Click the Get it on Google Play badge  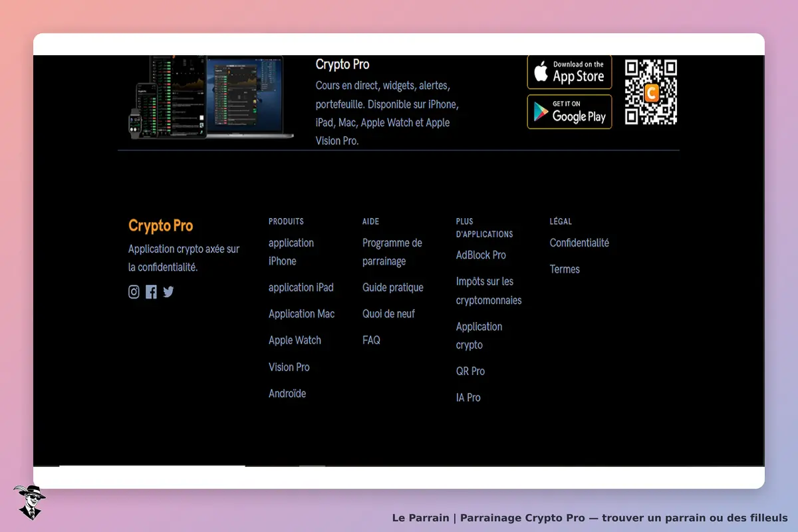(569, 112)
